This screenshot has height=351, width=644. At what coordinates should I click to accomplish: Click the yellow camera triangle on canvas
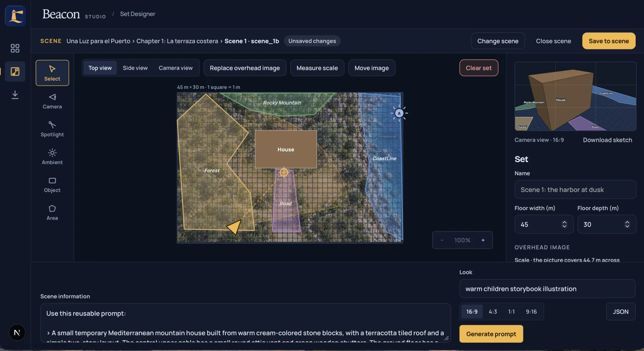(234, 227)
